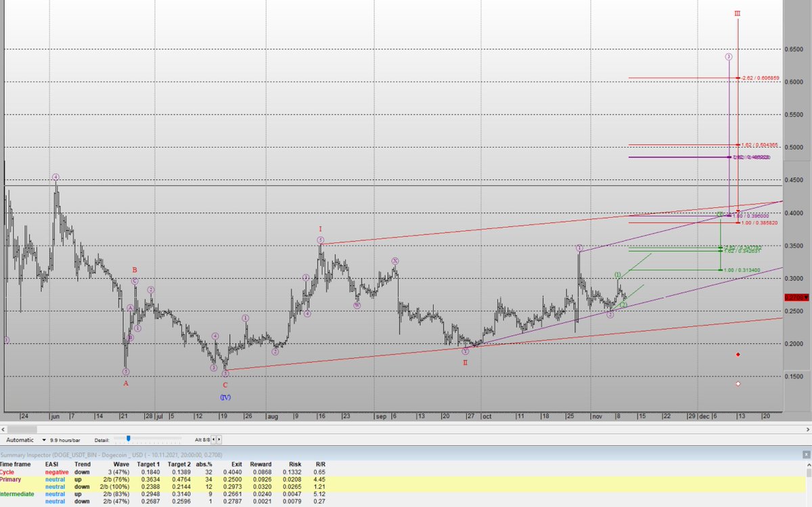Viewport: 812px width, 507px height.
Task: Click the 'Target 2' column header
Action: point(180,464)
